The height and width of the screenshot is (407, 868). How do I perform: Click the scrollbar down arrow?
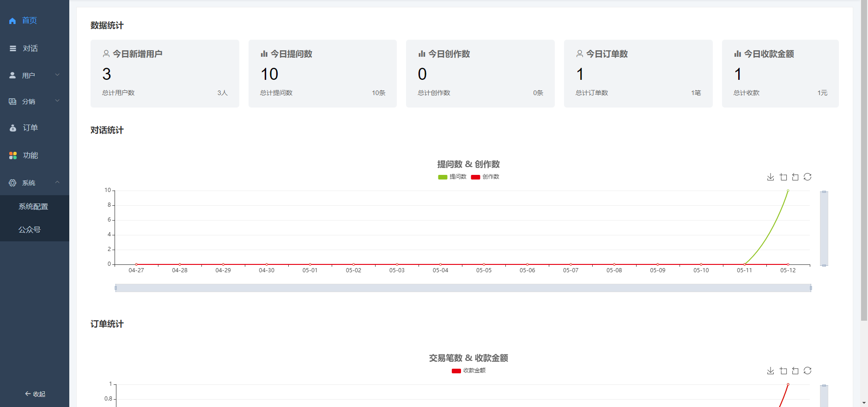[x=864, y=403]
